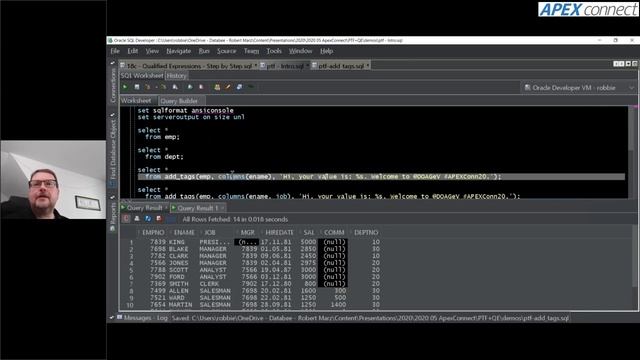This screenshot has height=360, width=640.
Task: Click the Clear worksheet eraser icon
Action: point(239,87)
